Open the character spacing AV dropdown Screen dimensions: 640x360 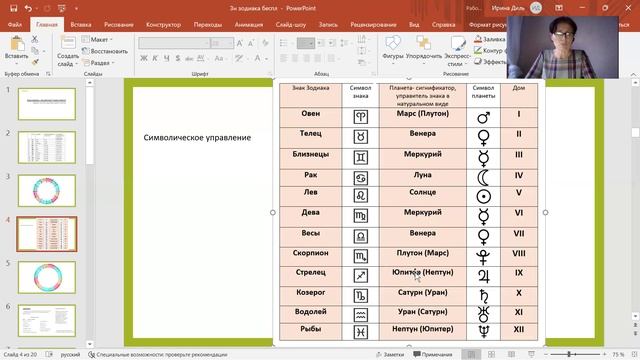[202, 58]
